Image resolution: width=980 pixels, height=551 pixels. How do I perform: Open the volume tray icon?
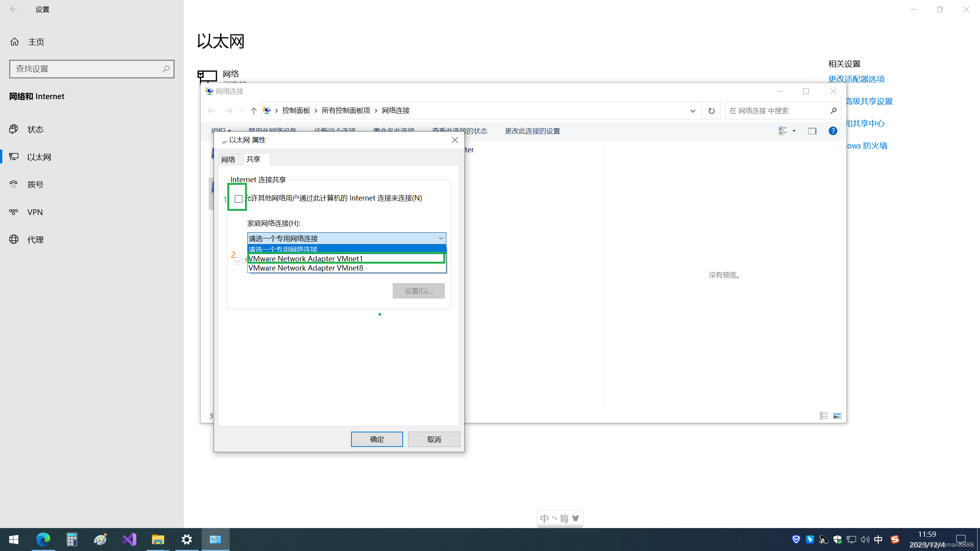[x=865, y=540]
